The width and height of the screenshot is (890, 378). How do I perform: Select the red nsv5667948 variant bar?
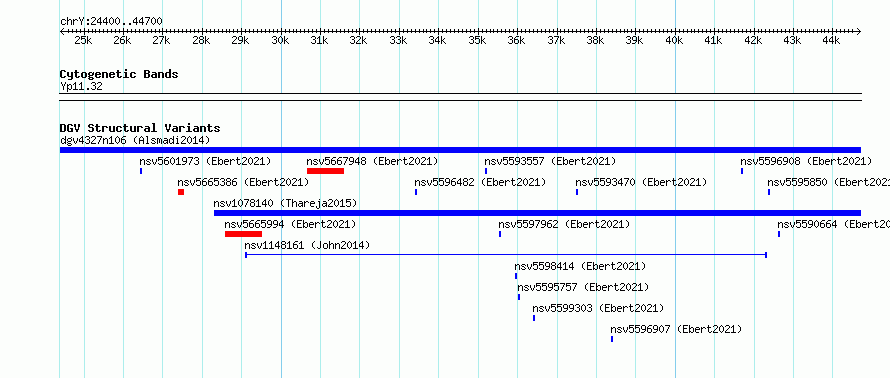(x=325, y=171)
